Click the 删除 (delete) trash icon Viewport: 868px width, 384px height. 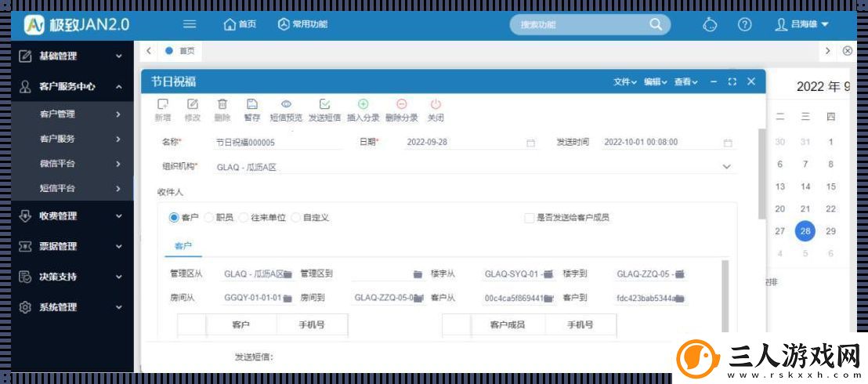[x=222, y=104]
